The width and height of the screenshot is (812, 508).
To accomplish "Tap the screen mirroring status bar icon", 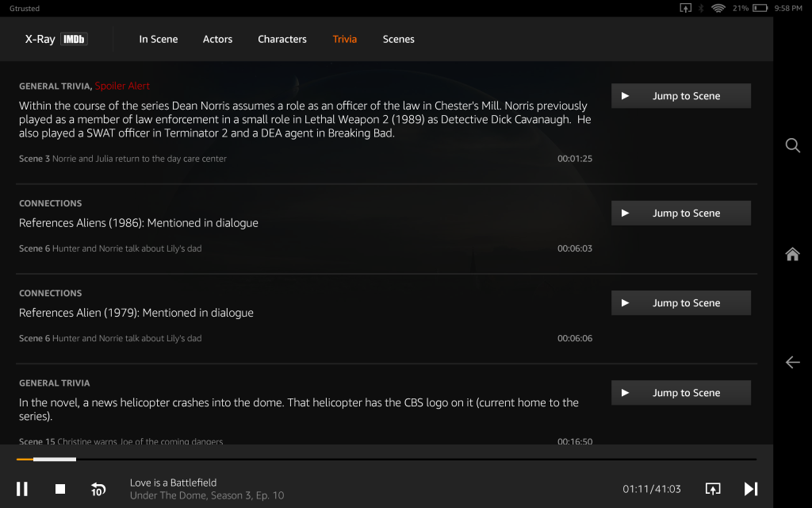I will coord(685,8).
